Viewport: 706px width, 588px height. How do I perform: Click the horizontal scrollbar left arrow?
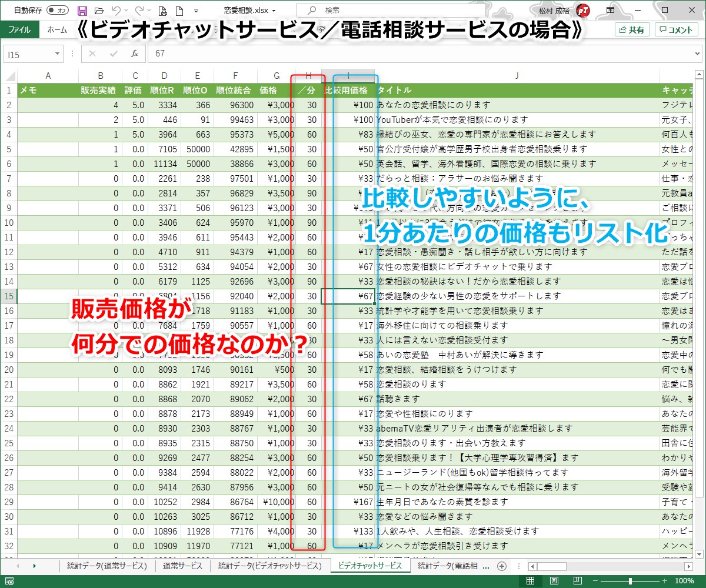click(532, 566)
